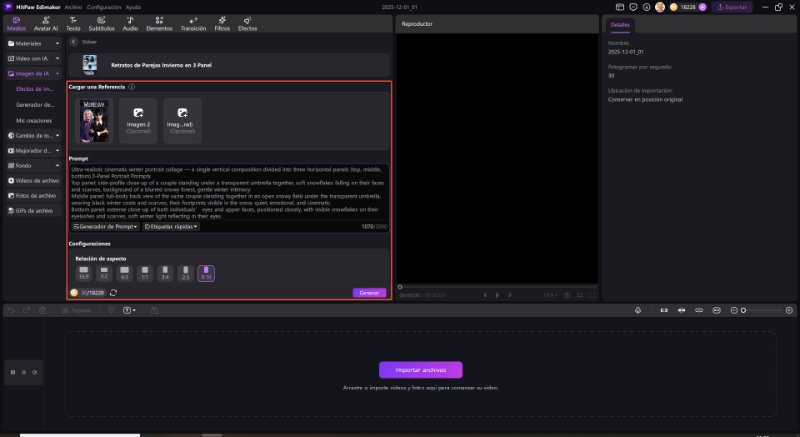The width and height of the screenshot is (800, 437).
Task: Open Efectos de Im... submenu item
Action: [35, 89]
